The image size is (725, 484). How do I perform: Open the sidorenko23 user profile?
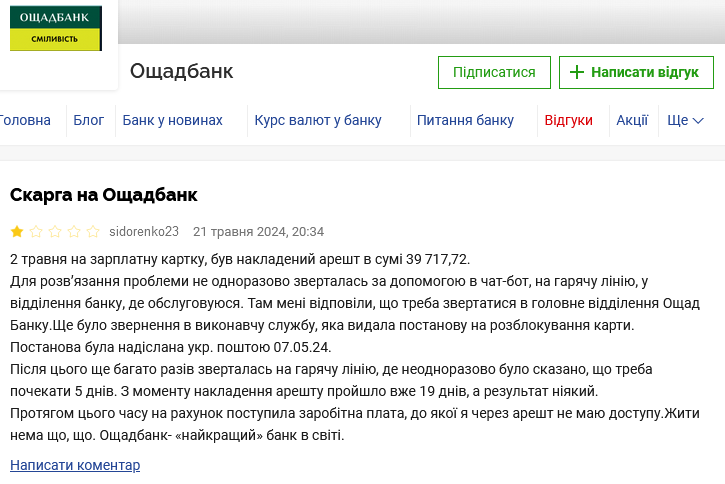(144, 232)
